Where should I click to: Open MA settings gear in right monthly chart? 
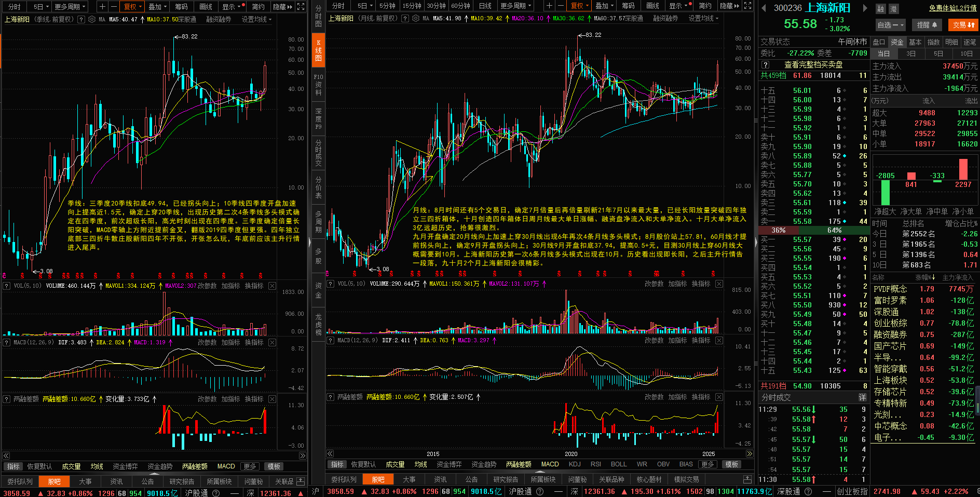point(416,18)
